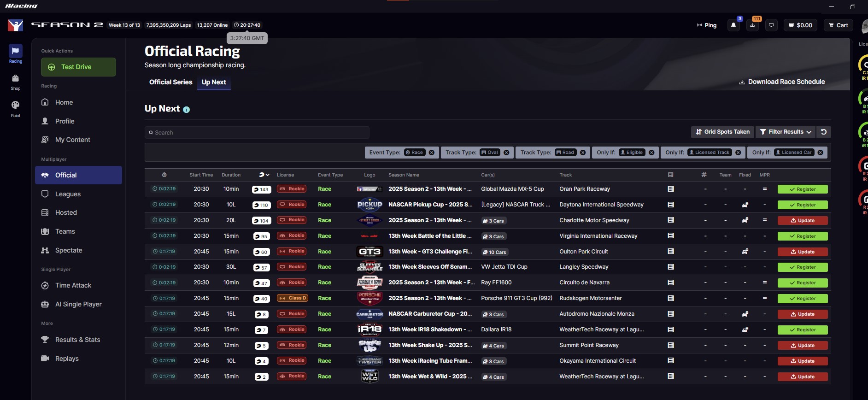Remove the Only If Eligible filter
This screenshot has height=400, width=868.
(x=651, y=153)
